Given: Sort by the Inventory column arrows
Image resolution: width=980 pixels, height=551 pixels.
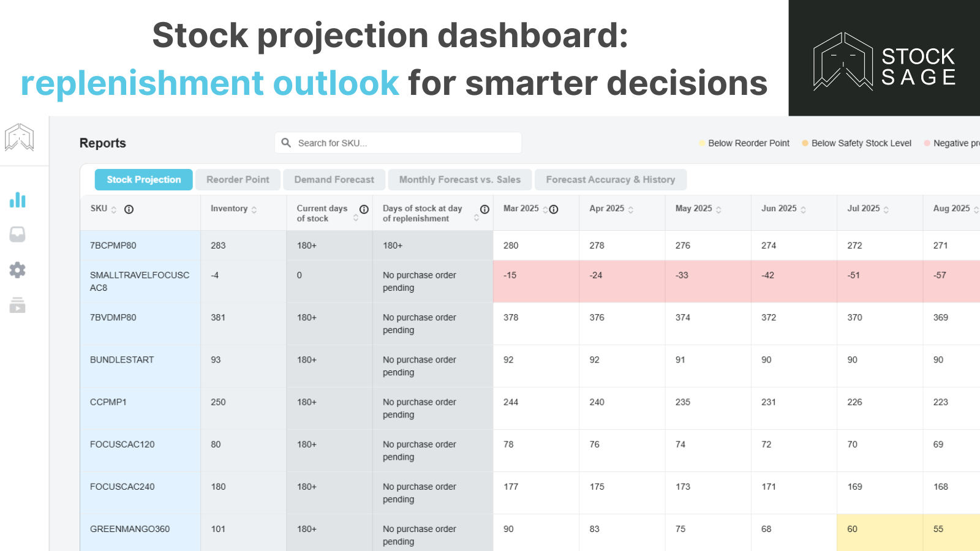Looking at the screenshot, I should (254, 209).
